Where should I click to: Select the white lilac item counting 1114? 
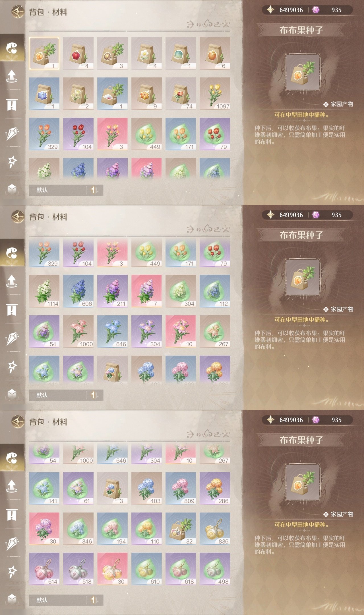(44, 291)
